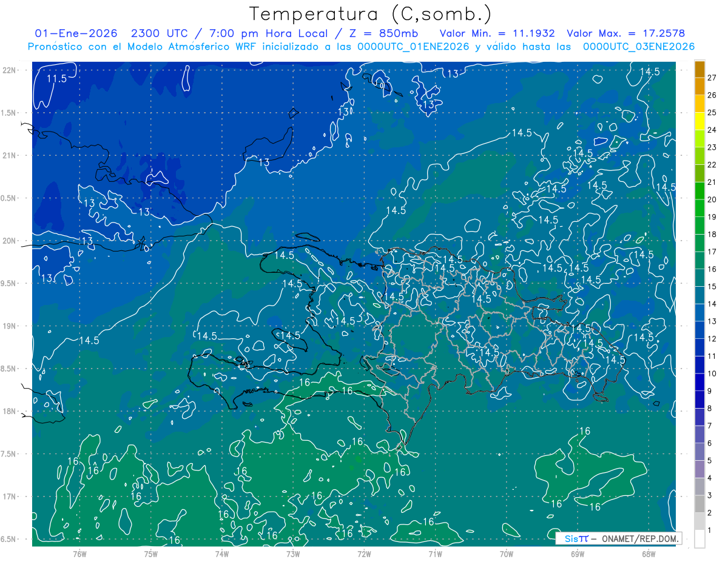The height and width of the screenshot is (562, 728).
Task: Click the brown colorbar swatch above 27
Action: tap(699, 69)
